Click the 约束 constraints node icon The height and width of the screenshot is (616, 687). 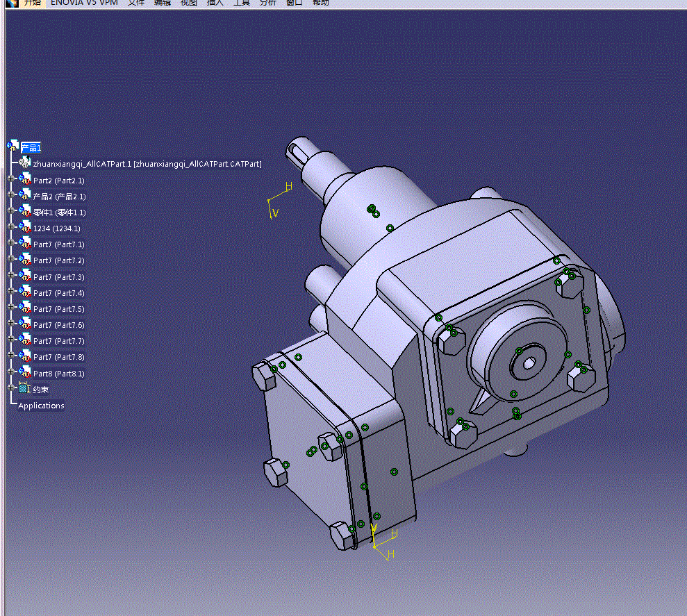pyautogui.click(x=24, y=388)
